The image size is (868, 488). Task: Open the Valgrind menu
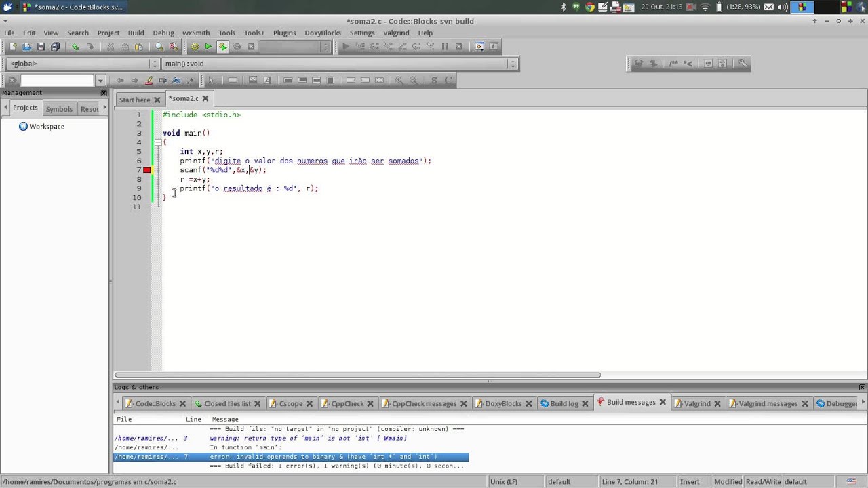point(396,33)
